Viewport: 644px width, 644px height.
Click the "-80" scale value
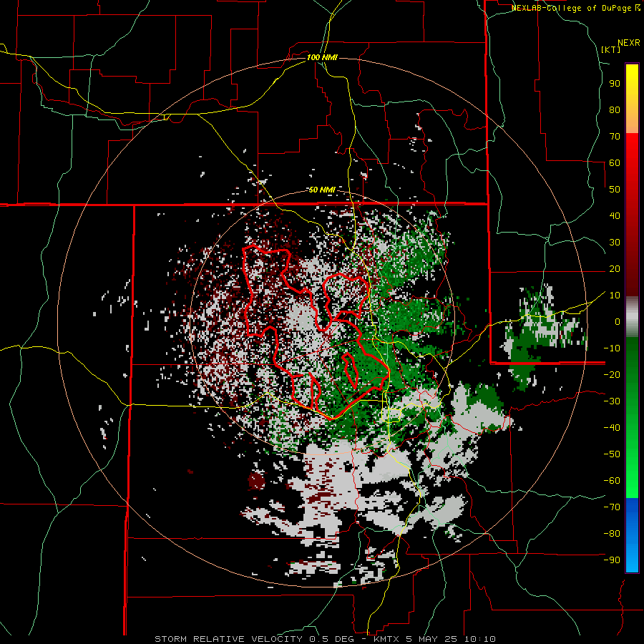pos(612,534)
